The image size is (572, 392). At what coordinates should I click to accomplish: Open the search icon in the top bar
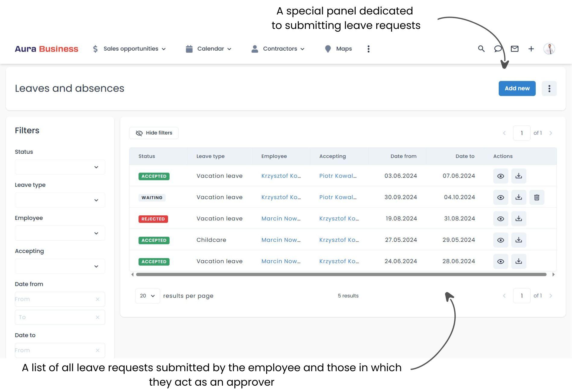coord(481,49)
